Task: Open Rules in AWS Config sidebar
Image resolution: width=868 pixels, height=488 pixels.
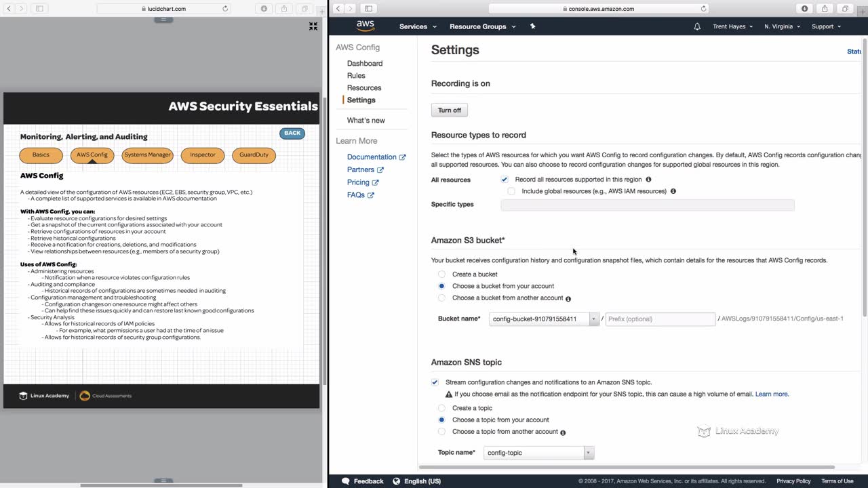Action: pyautogui.click(x=356, y=76)
